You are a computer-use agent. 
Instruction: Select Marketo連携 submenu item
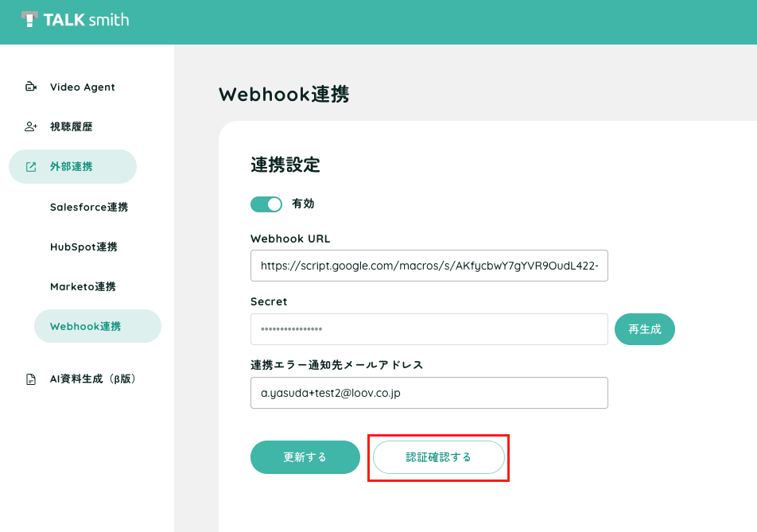pos(83,287)
